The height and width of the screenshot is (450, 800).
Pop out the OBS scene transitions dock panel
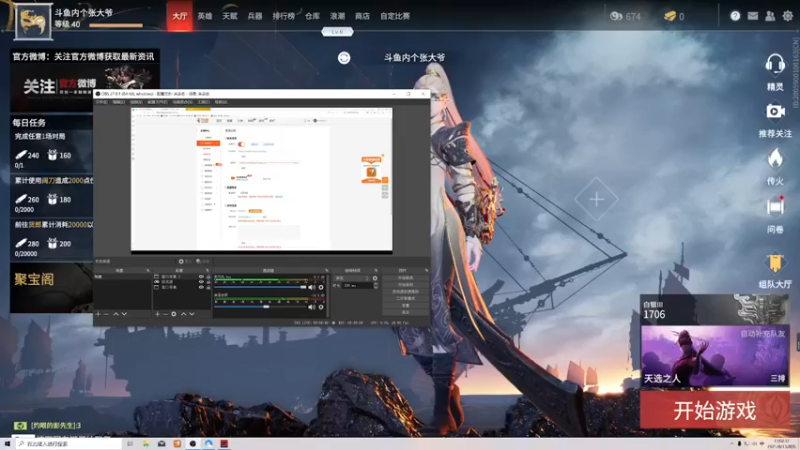click(376, 270)
